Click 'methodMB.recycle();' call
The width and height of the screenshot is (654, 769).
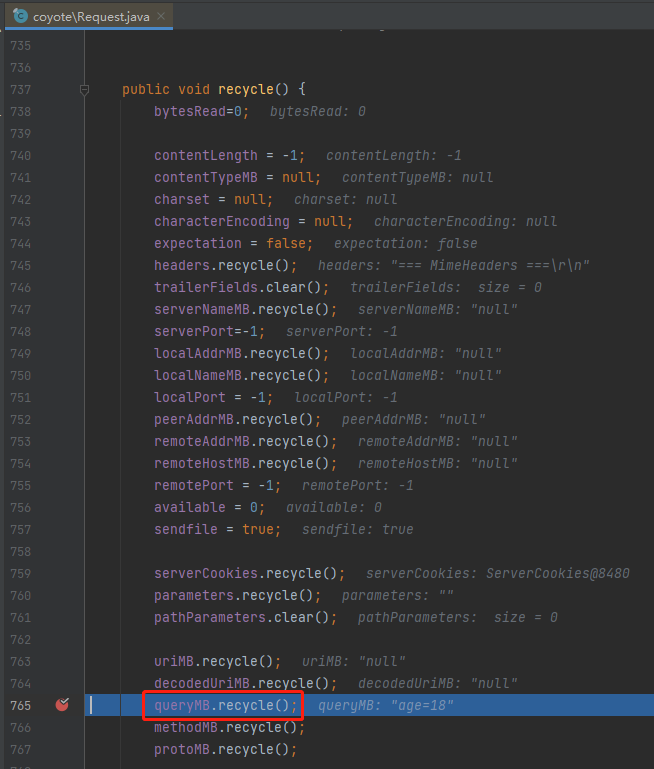coord(229,727)
